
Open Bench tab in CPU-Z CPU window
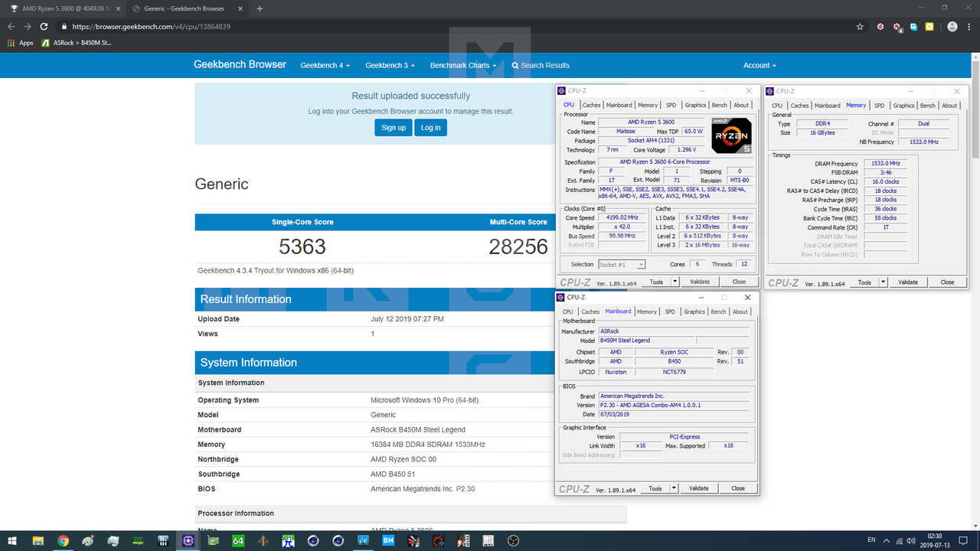[x=720, y=106]
